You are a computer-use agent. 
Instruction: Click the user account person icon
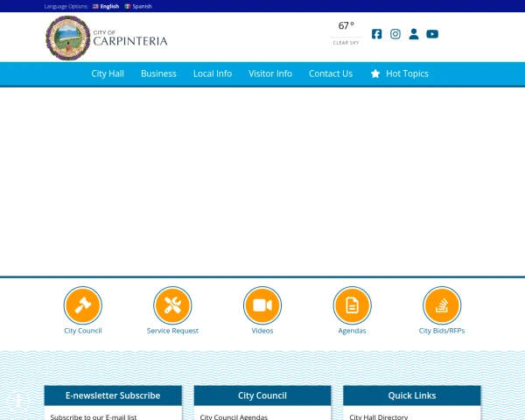coord(414,34)
